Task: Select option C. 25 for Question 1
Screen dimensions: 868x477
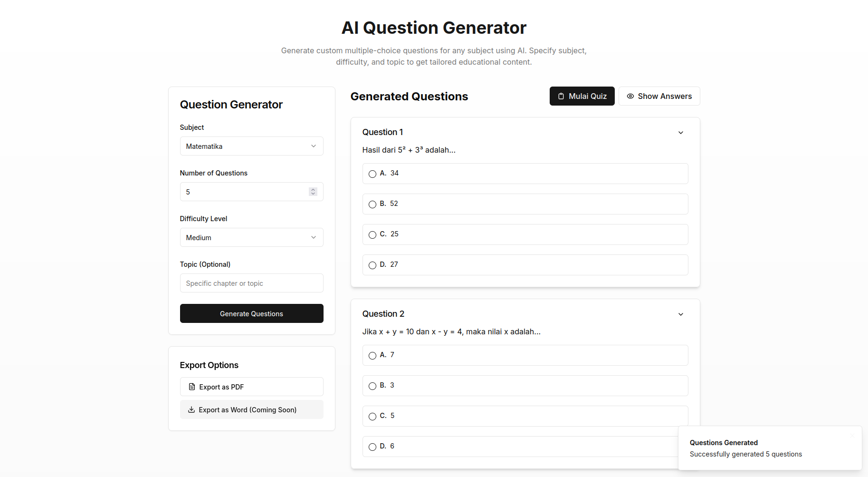Action: coord(525,234)
